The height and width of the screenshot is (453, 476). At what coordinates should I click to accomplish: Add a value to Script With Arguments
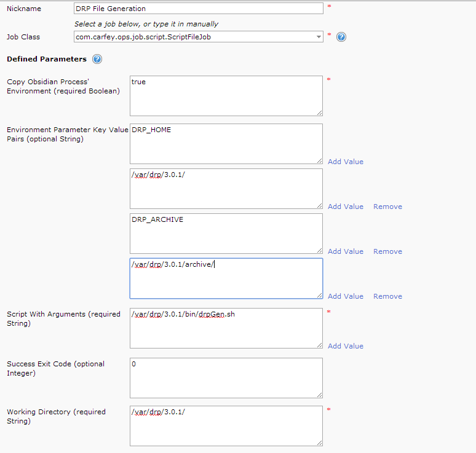345,346
